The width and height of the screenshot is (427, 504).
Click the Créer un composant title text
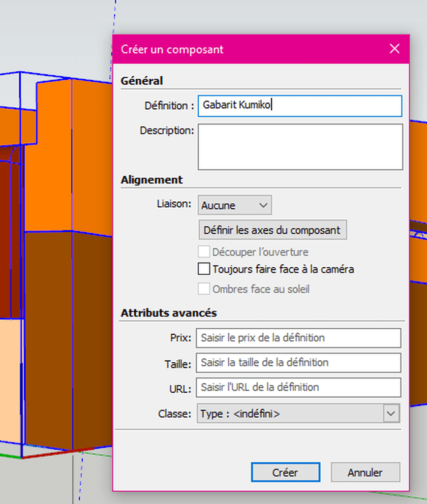[x=172, y=50]
